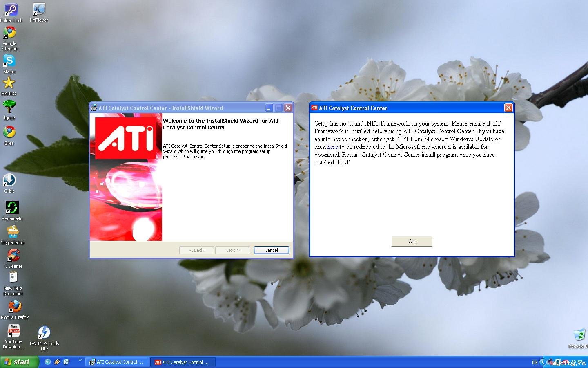The image size is (588, 368).
Task: Select the CCleaner desktop shortcut
Action: pyautogui.click(x=13, y=258)
